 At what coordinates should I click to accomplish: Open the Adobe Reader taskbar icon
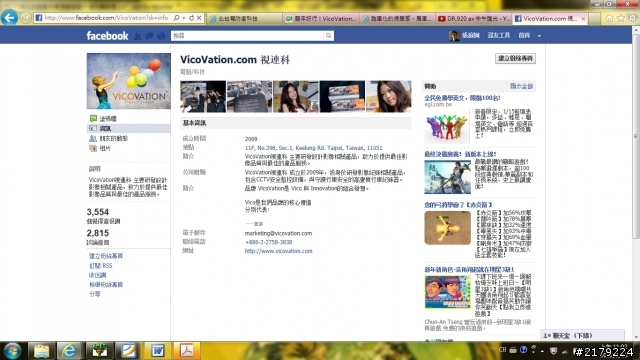coord(187,351)
